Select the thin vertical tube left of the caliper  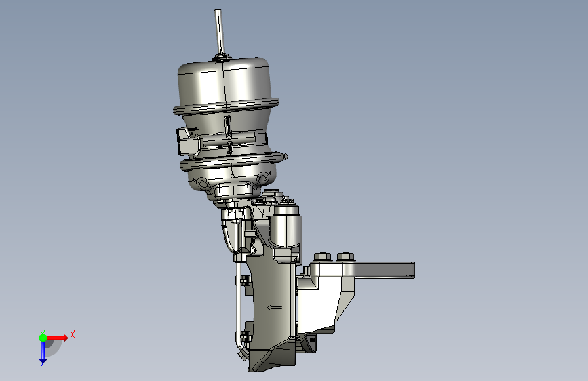[x=239, y=304]
